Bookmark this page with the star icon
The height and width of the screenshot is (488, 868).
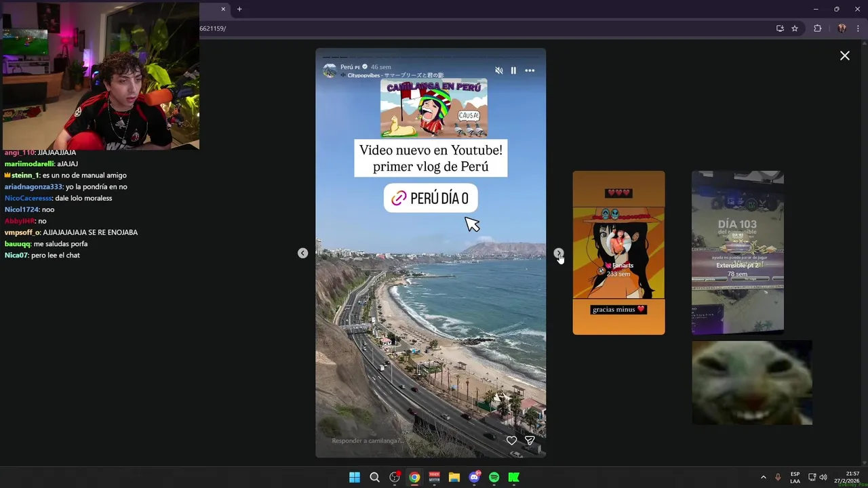795,28
